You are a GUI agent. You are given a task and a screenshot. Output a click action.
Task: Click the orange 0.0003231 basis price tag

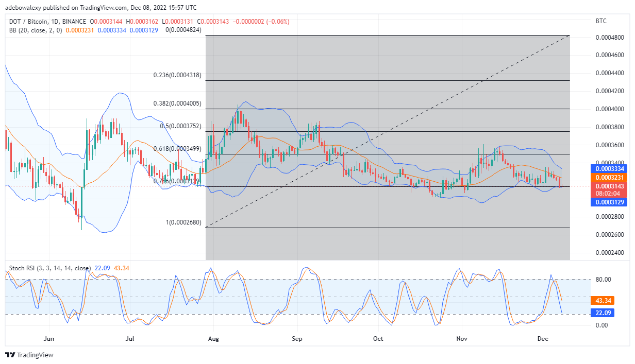[610, 177]
